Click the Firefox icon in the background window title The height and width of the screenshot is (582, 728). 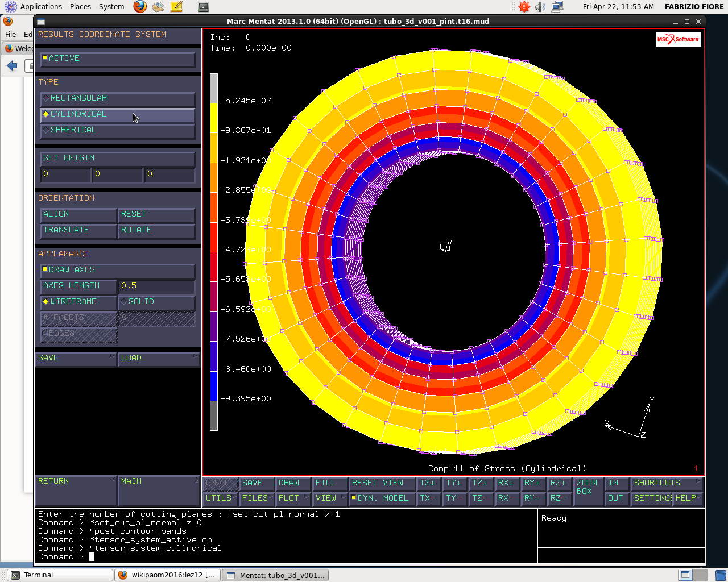(x=7, y=22)
